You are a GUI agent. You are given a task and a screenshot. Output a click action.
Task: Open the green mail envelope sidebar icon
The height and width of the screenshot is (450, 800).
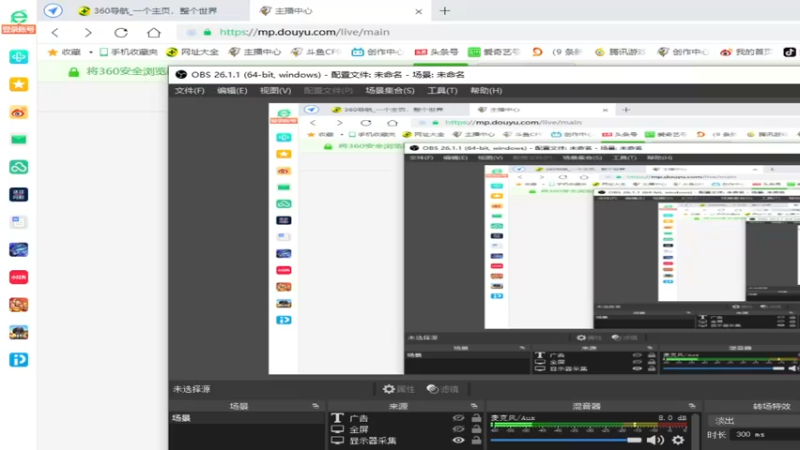point(19,139)
